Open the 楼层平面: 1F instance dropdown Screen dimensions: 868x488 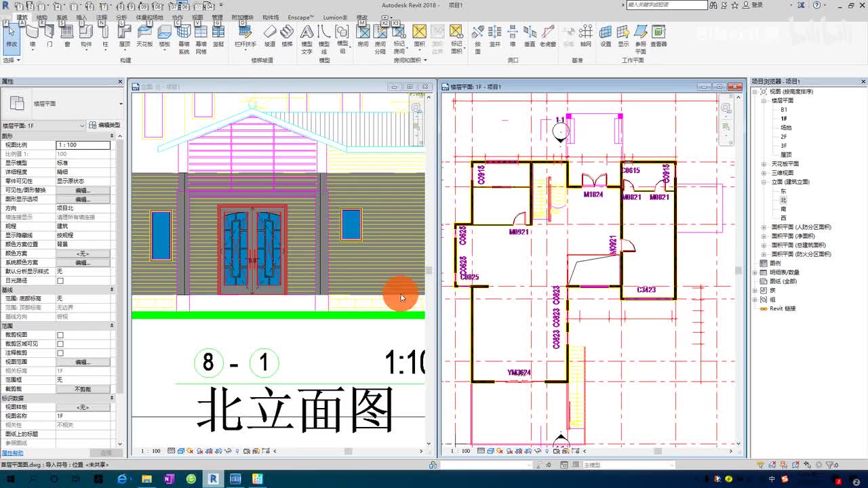[x=43, y=125]
